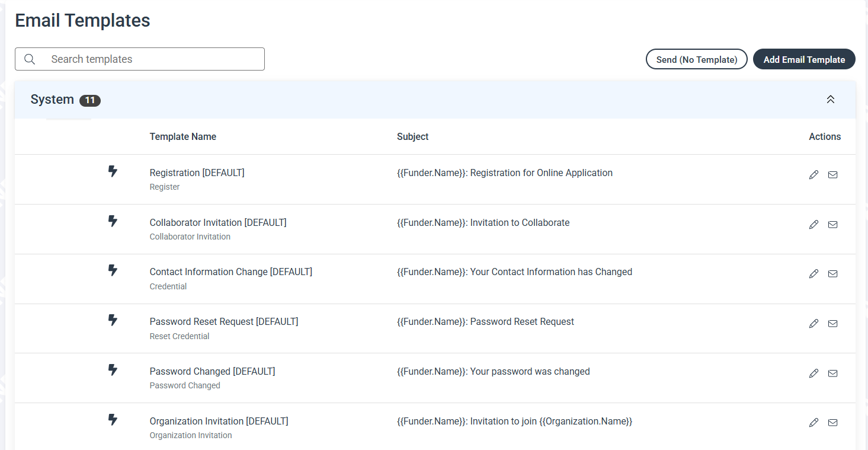Focus the Search templates field
This screenshot has height=450, width=868.
click(x=140, y=59)
